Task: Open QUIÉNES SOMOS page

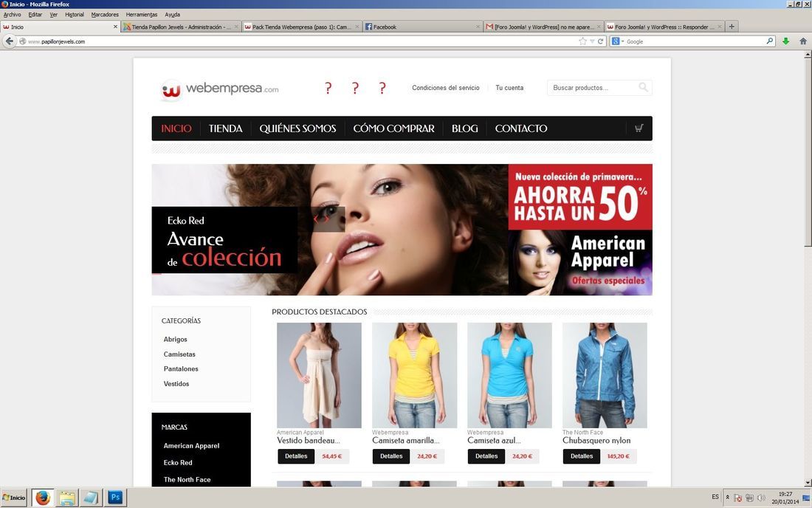Action: click(297, 128)
